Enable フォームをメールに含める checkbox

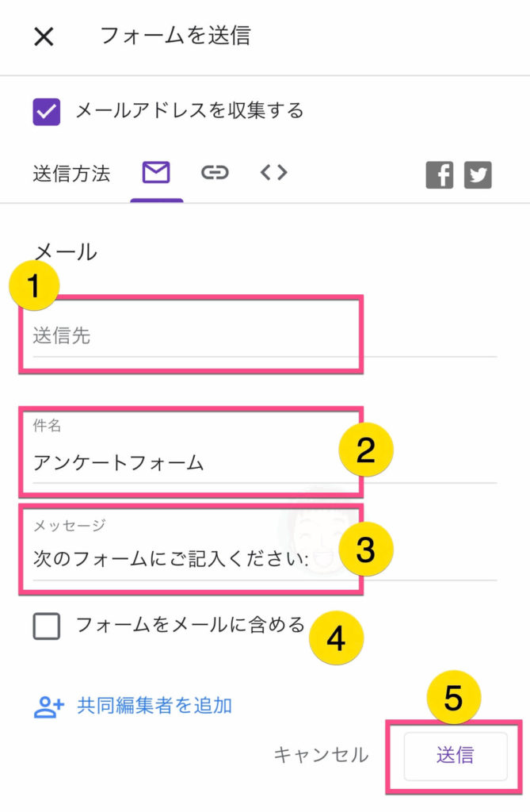click(47, 626)
